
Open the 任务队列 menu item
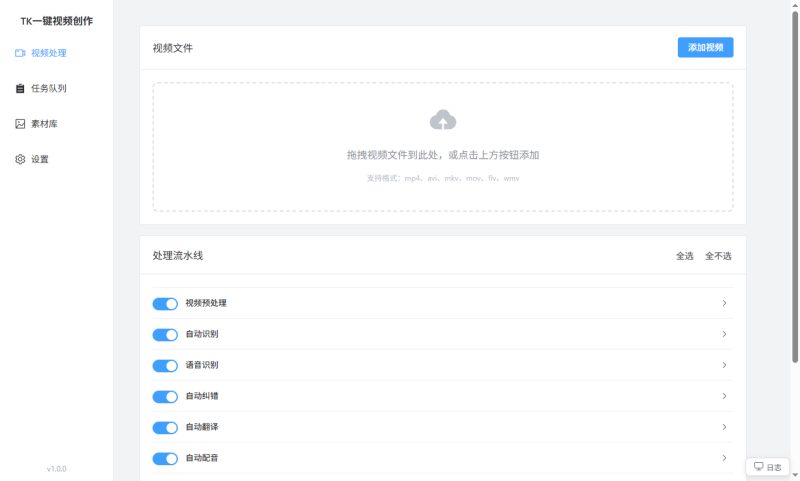(48, 89)
